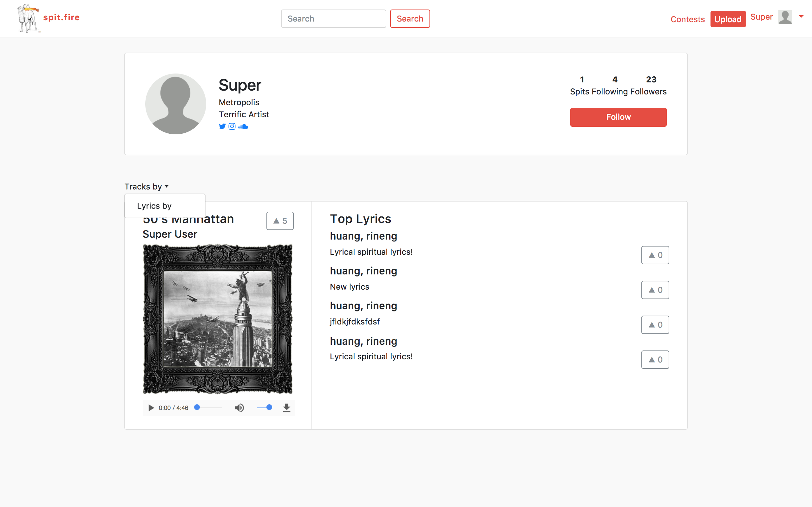Screen dimensions: 812x507
Task: Download the 50's Manhattan track
Action: click(x=286, y=408)
